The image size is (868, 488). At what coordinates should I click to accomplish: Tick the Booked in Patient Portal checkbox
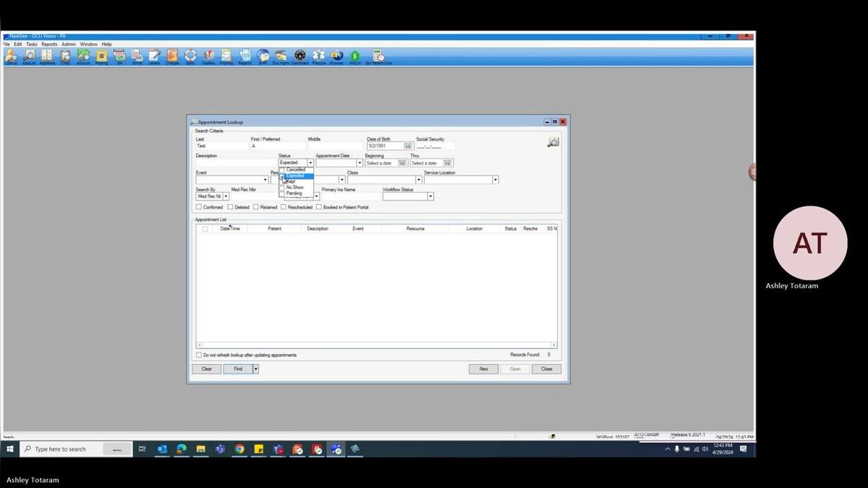(x=319, y=207)
